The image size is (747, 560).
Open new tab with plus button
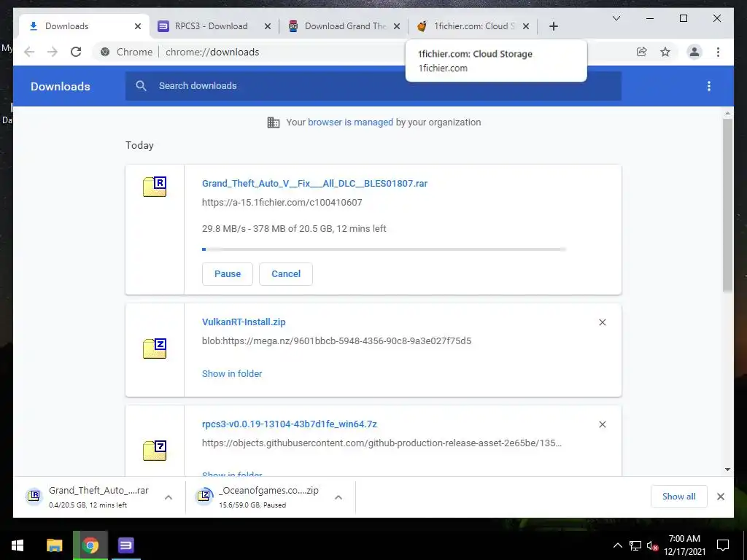553,26
